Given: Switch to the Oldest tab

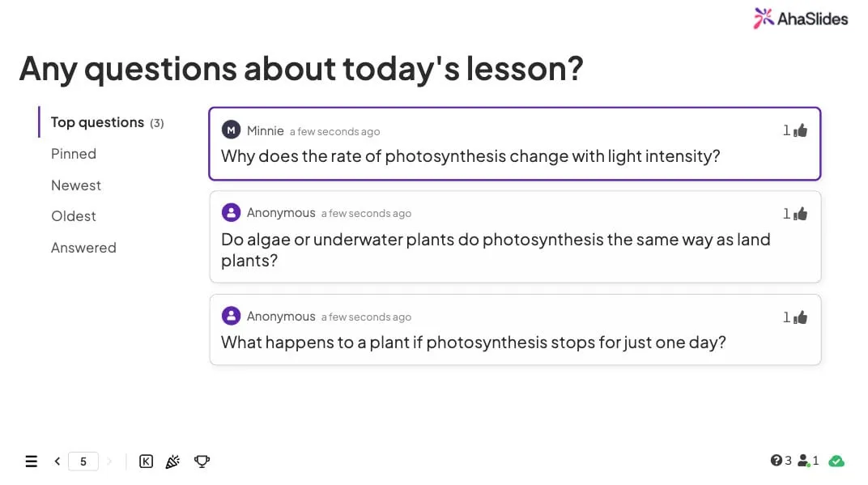Looking at the screenshot, I should click(x=74, y=216).
